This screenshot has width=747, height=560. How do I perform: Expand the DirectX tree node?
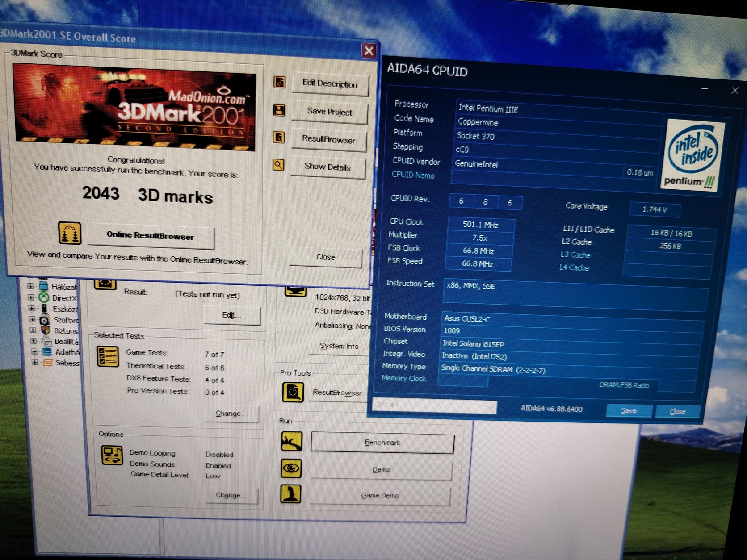tap(31, 297)
